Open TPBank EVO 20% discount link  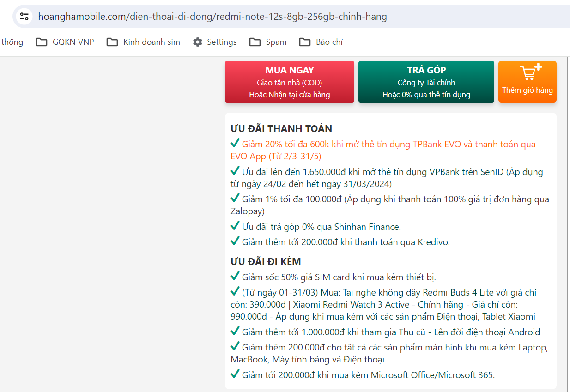tap(388, 145)
